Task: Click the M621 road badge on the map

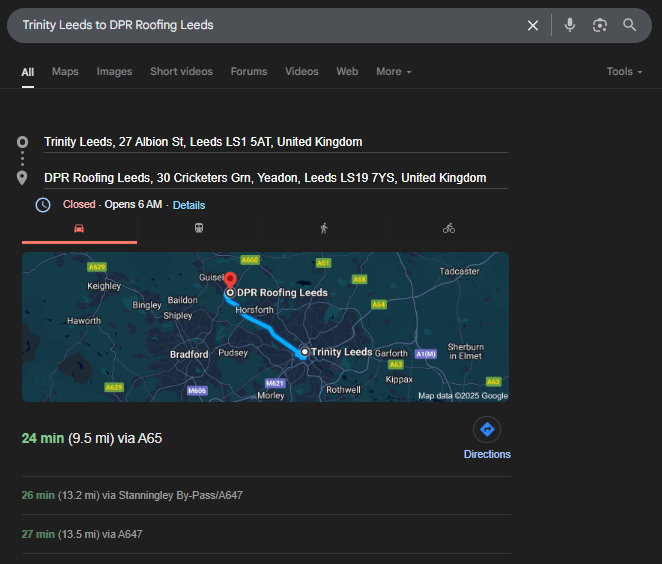Action: pyautogui.click(x=275, y=383)
